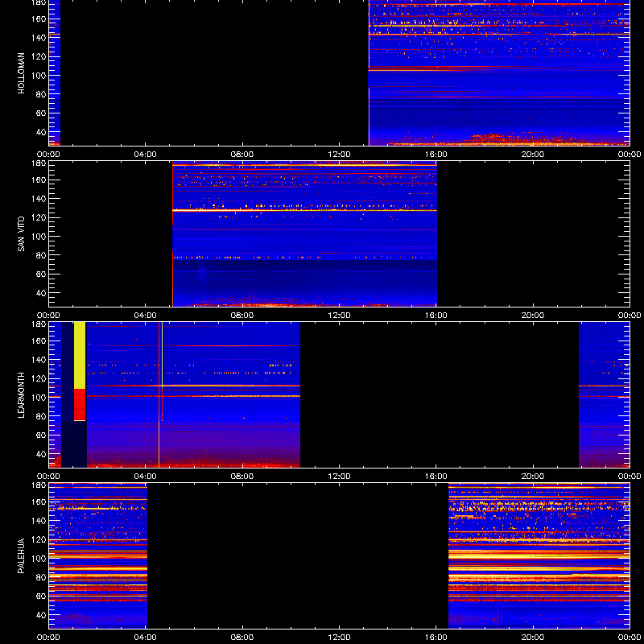Image resolution: width=644 pixels, height=644 pixels.
Task: Pick the 16:00 tick label under San Vito panel
Action: pyautogui.click(x=436, y=316)
